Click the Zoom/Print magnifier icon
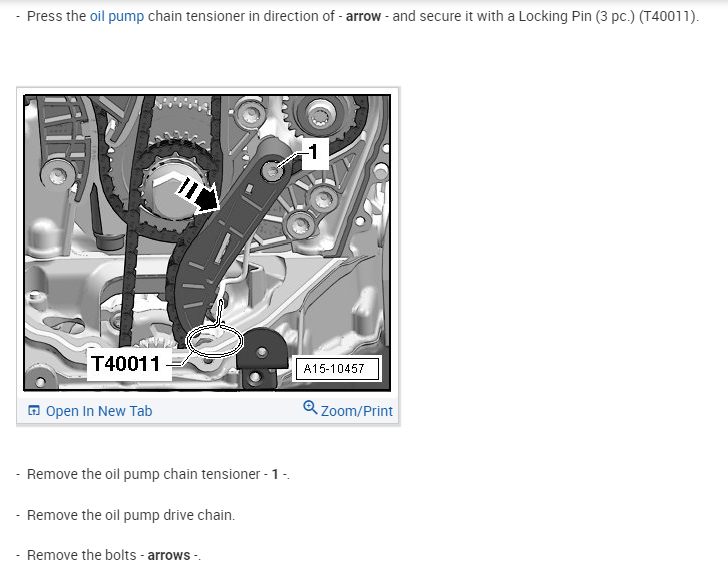 [310, 408]
